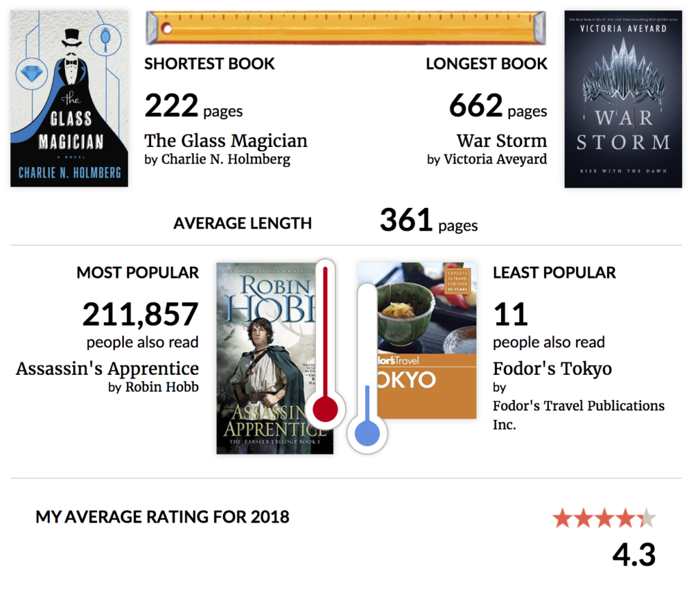Open the Assassin's Apprentice cover image
Viewport: 700px width, 589px height.
click(x=275, y=358)
